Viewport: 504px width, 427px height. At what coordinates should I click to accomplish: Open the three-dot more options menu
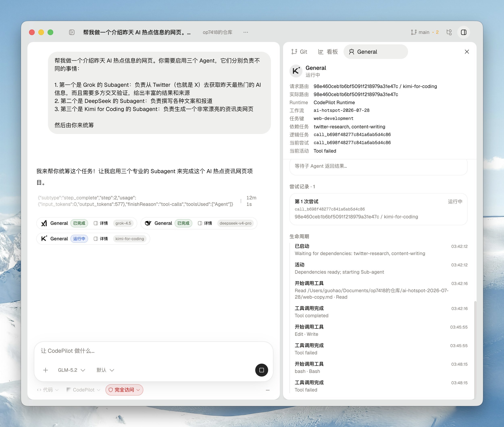point(246,32)
